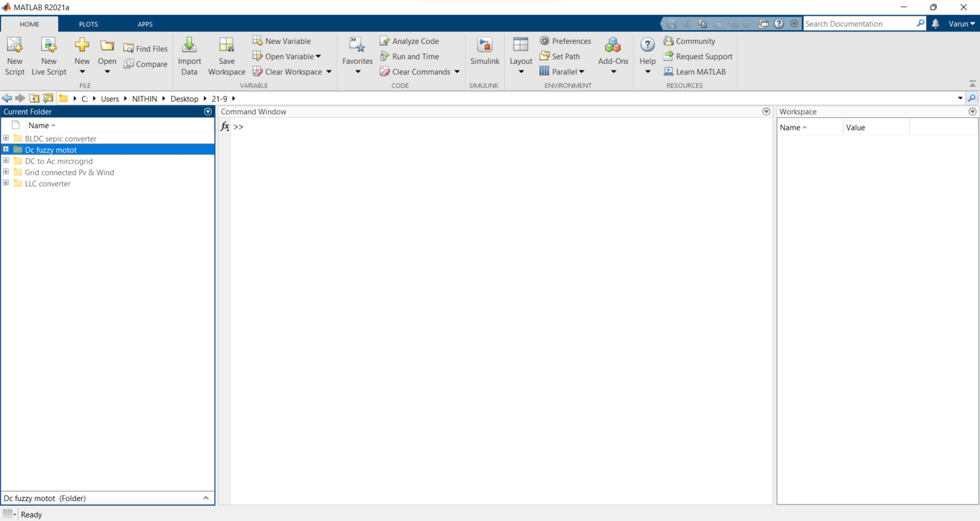This screenshot has width=980, height=521.
Task: Switch to the APPS tab
Action: (145, 24)
